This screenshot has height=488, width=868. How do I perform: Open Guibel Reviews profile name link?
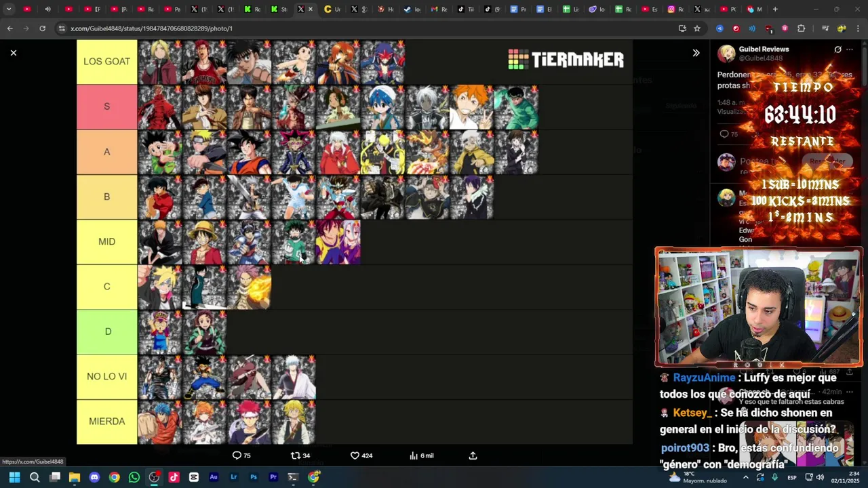[x=764, y=49]
